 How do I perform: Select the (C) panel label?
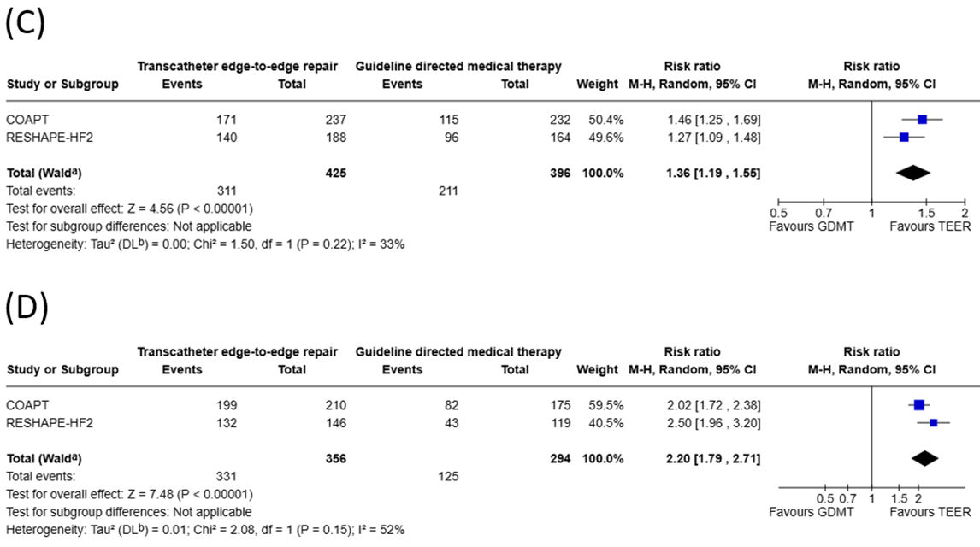[x=25, y=23]
